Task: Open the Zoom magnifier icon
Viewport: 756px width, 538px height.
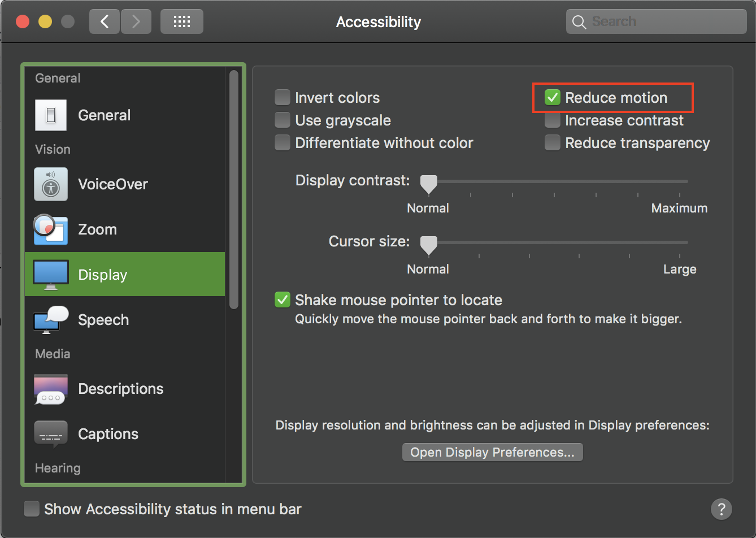Action: pos(51,229)
